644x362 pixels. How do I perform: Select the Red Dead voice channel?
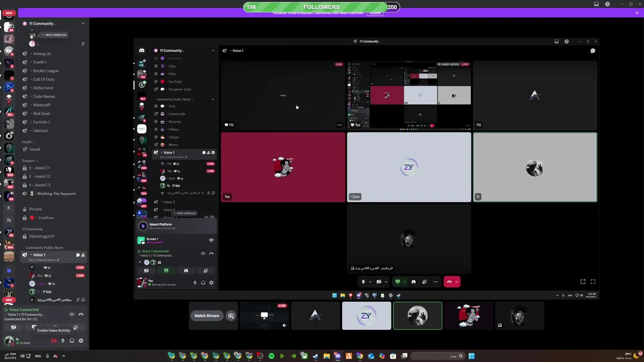point(41,114)
